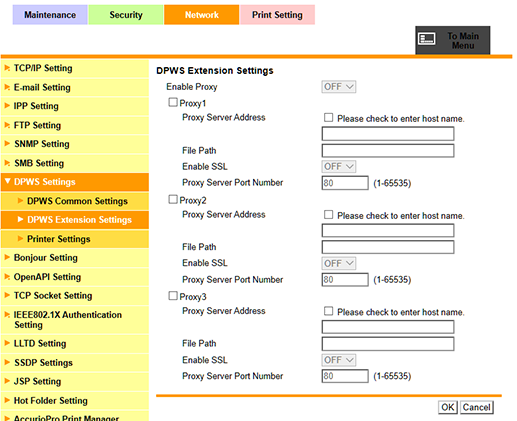Open the Enable Proxy dropdown

[339, 87]
